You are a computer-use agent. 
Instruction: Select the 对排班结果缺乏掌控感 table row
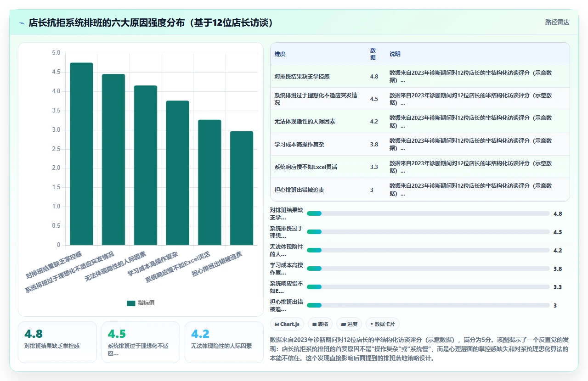pos(420,77)
